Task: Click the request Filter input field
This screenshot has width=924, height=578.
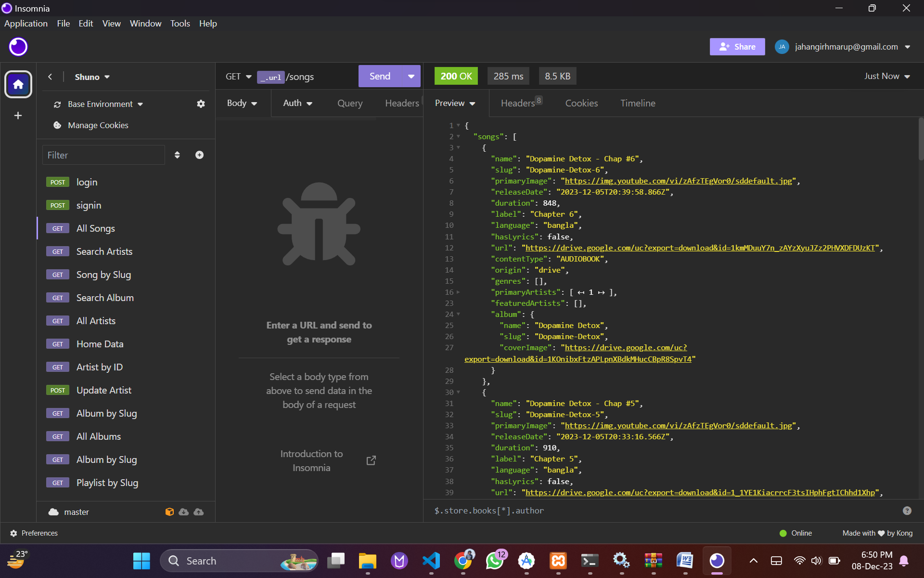Action: [103, 155]
